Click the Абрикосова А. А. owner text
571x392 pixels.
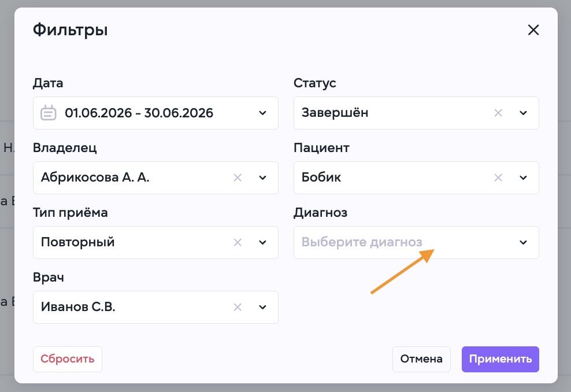point(95,177)
